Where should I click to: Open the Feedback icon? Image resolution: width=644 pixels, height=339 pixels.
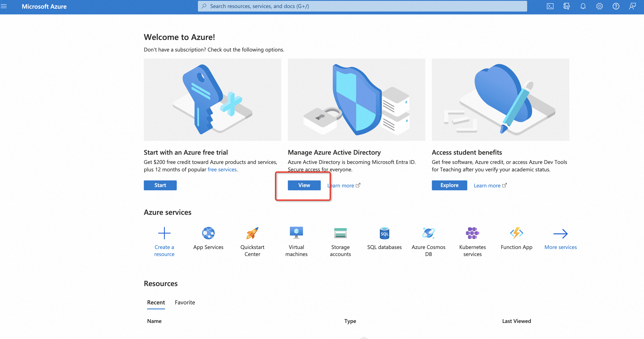tap(632, 6)
